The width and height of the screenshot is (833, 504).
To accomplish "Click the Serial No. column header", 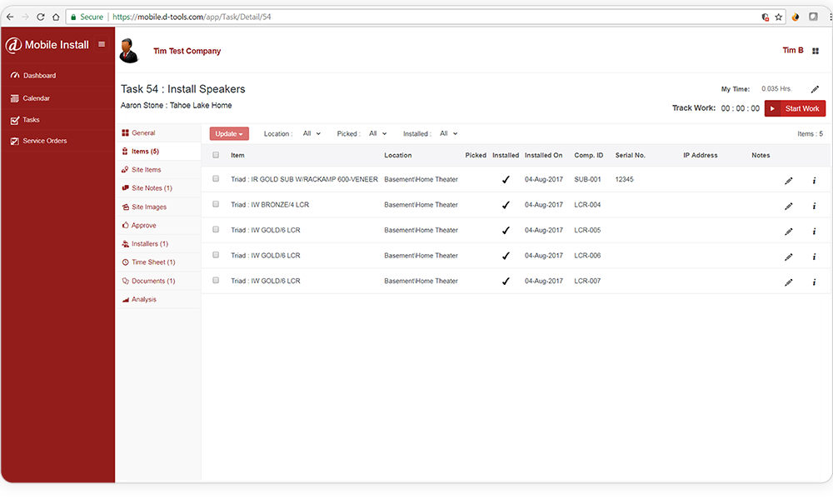I will pyautogui.click(x=630, y=155).
